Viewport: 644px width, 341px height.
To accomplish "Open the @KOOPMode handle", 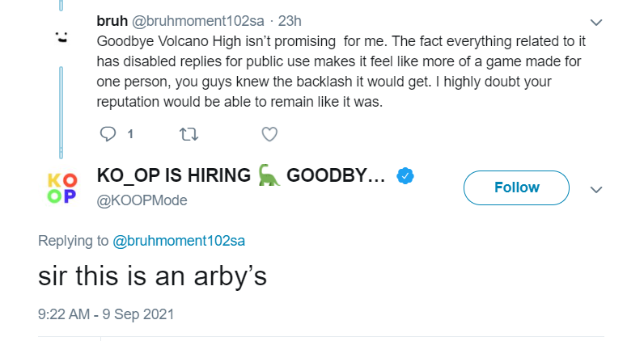I will [142, 200].
